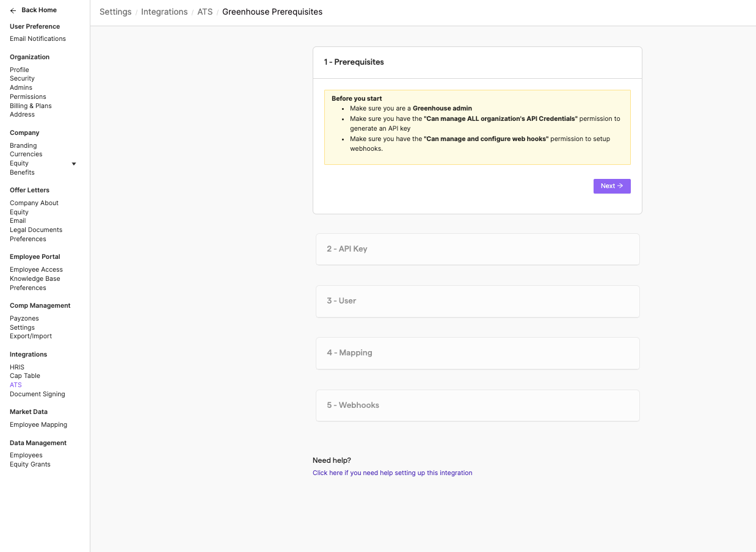756x552 pixels.
Task: Open Address under Organization
Action: point(22,114)
